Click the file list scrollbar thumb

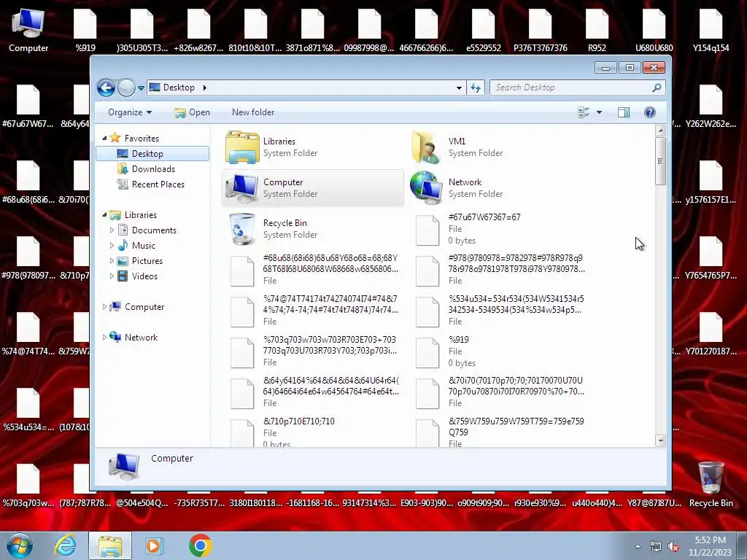coord(660,161)
